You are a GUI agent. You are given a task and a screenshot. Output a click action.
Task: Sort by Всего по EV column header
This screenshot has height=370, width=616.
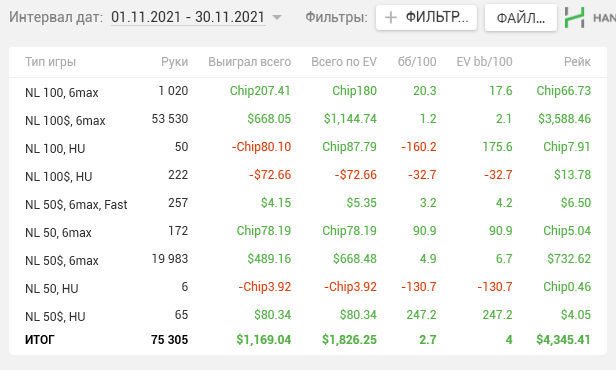point(344,62)
